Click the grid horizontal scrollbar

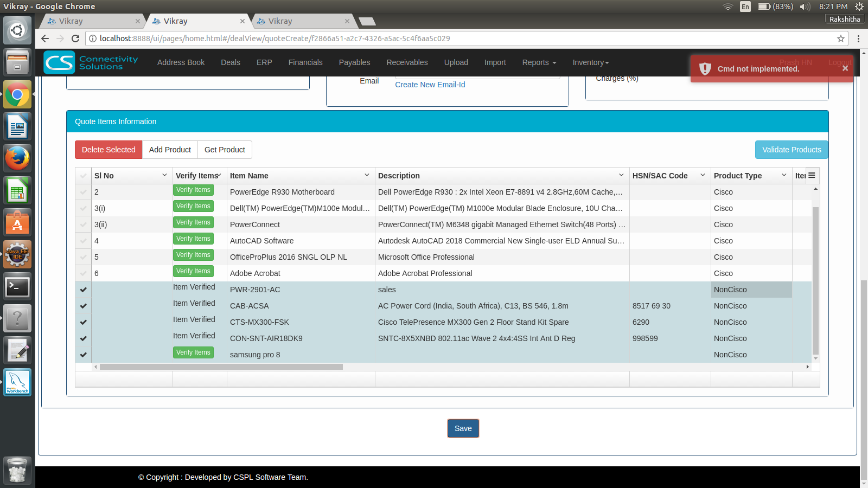(221, 367)
